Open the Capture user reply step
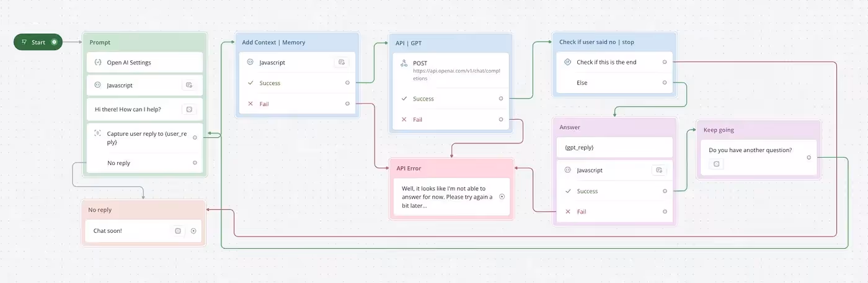Image resolution: width=868 pixels, height=283 pixels. click(144, 137)
